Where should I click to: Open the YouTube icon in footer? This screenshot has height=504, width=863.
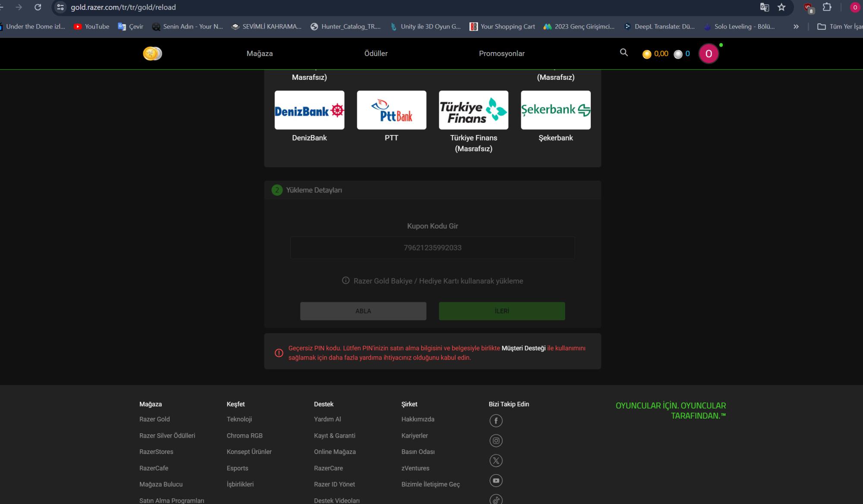tap(496, 480)
